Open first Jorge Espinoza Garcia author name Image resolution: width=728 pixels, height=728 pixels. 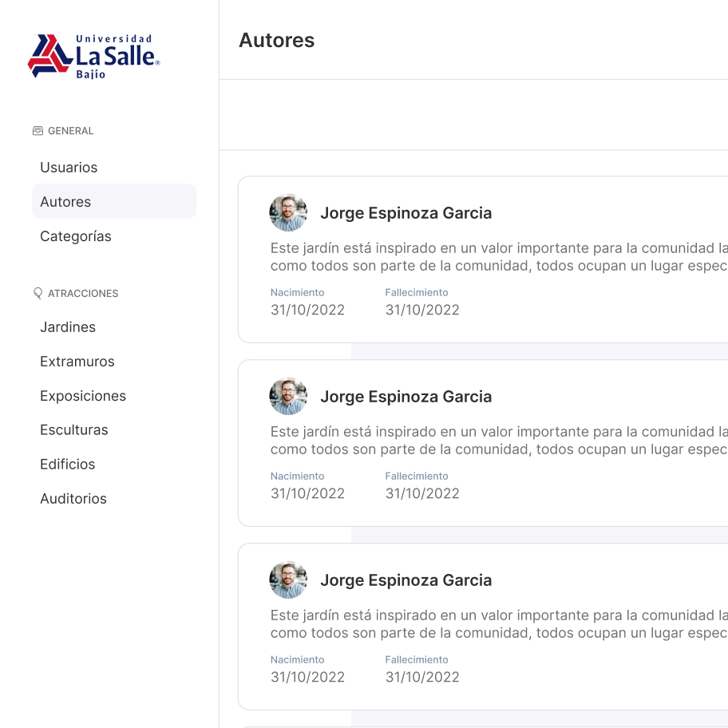click(x=406, y=213)
